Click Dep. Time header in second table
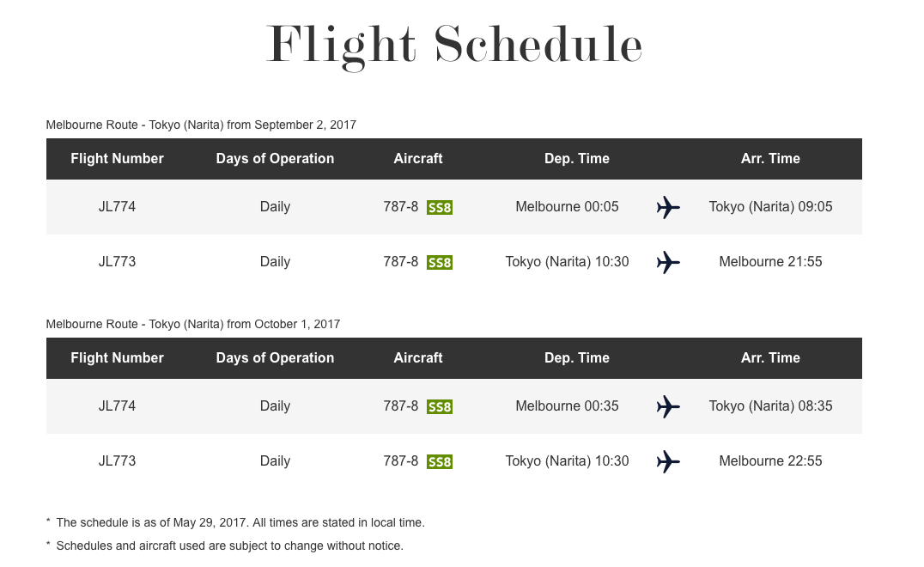The width and height of the screenshot is (924, 567). pos(577,357)
